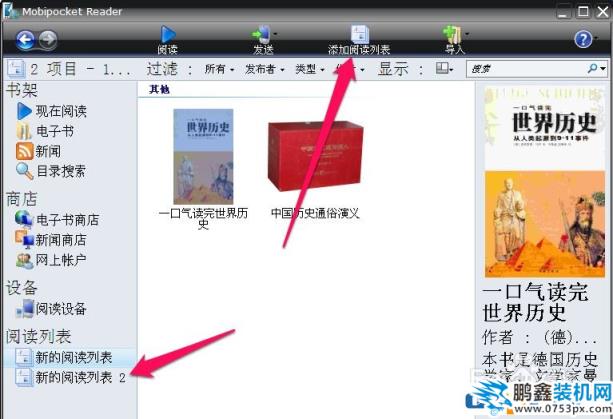Click the 电子书 books icon
The height and width of the screenshot is (419, 613).
pyautogui.click(x=24, y=131)
